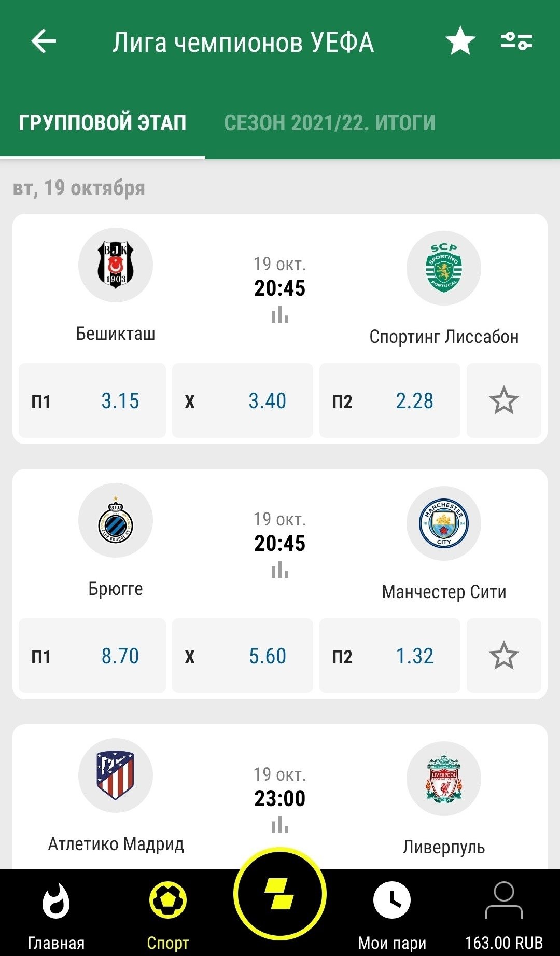Tap the central yellow bet slip button
The height and width of the screenshot is (956, 560).
(280, 894)
